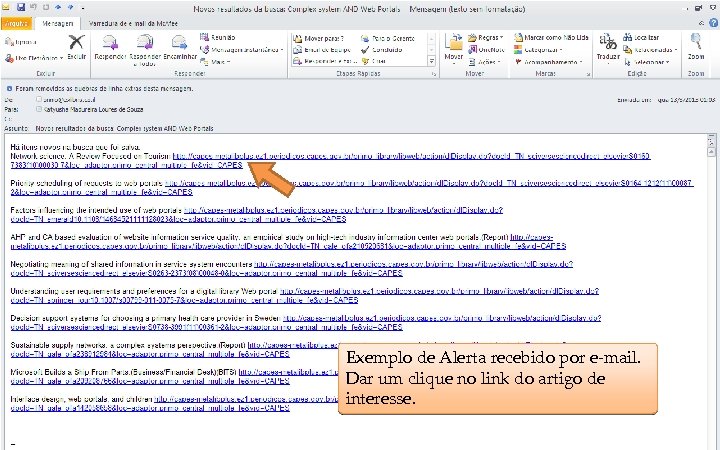This screenshot has width=720, height=450.
Task: Open the Categorizar dropdown
Action: click(x=539, y=50)
